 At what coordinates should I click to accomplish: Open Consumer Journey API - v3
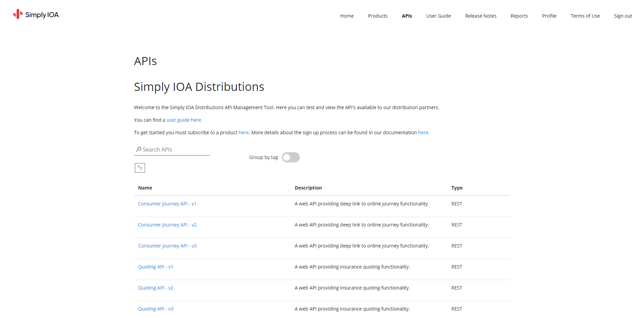pos(167,246)
